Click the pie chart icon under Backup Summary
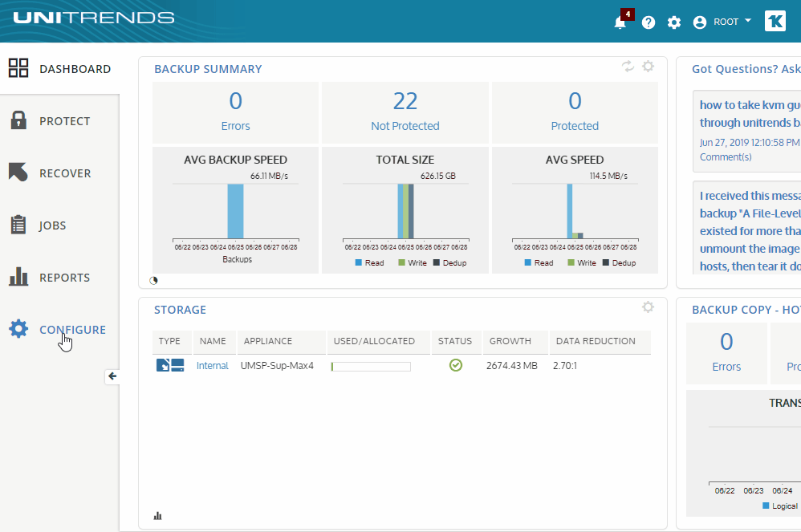Image resolution: width=801 pixels, height=532 pixels. pyautogui.click(x=153, y=280)
